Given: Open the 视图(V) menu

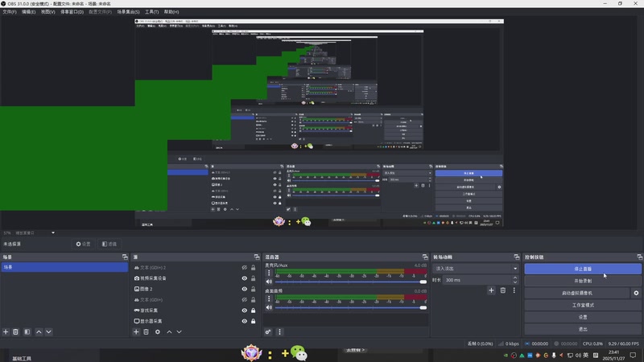Looking at the screenshot, I should (47, 12).
